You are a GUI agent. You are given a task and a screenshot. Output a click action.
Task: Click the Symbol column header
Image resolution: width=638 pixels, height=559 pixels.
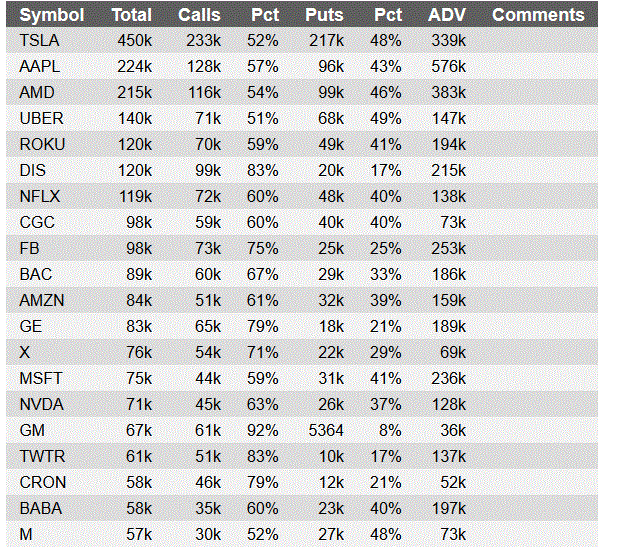(52, 15)
